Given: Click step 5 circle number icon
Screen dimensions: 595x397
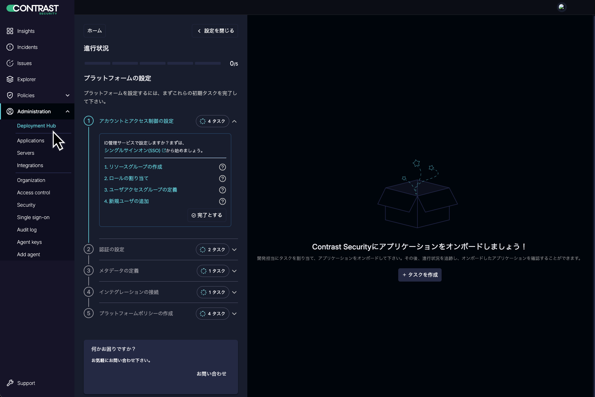Looking at the screenshot, I should (88, 313).
